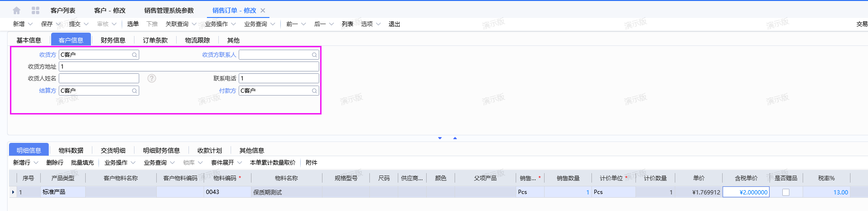Click the help question mark icon
This screenshot has width=868, height=211.
[x=152, y=79]
